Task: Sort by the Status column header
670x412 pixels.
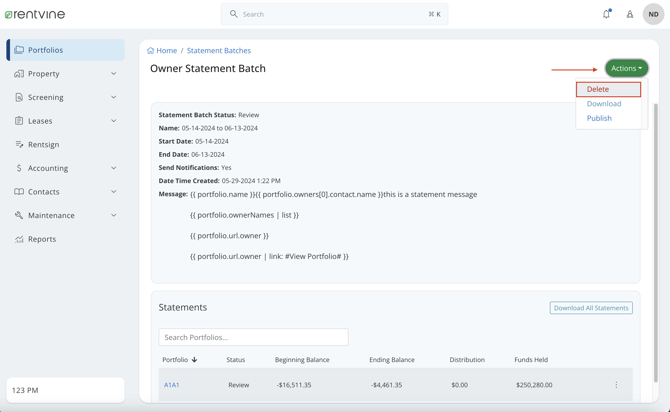Action: 235,359
